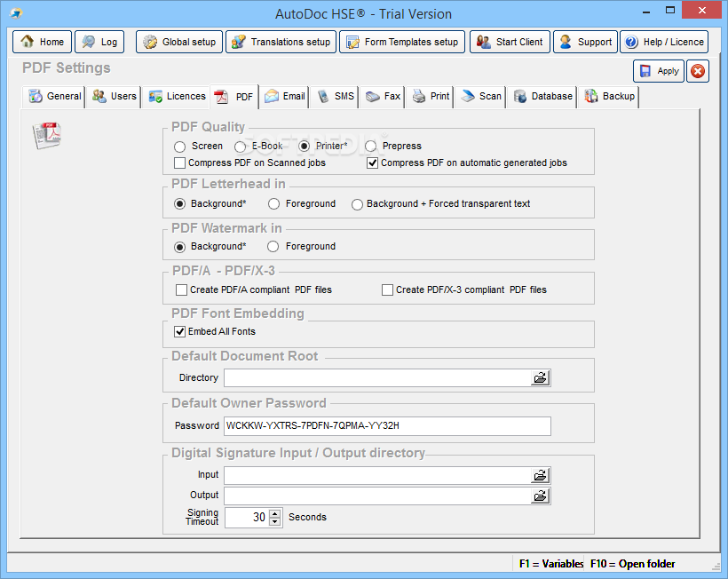728x579 pixels.
Task: Toggle Embed All Fonts checkbox
Action: click(179, 331)
